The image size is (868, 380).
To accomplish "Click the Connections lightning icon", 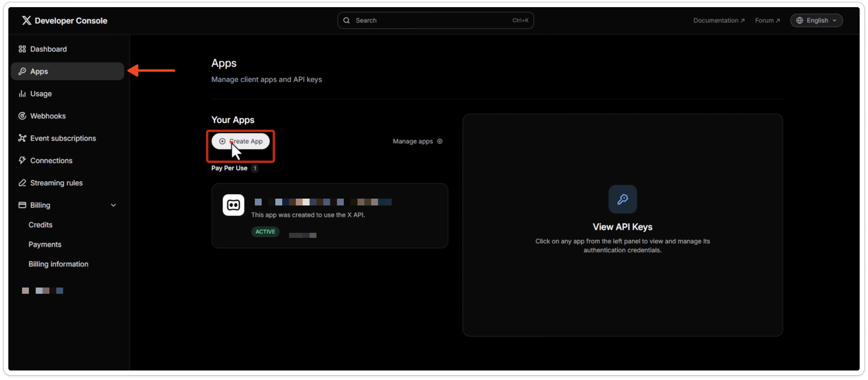I will click(22, 160).
